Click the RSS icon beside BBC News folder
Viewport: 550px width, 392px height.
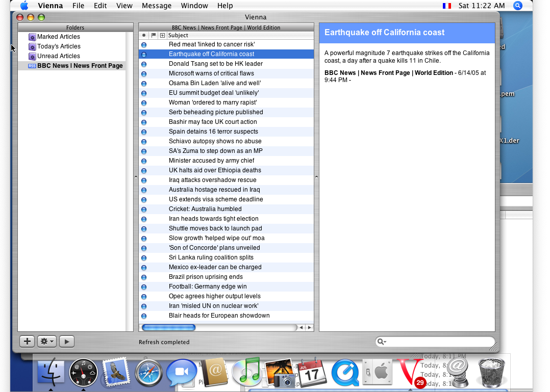[32, 66]
